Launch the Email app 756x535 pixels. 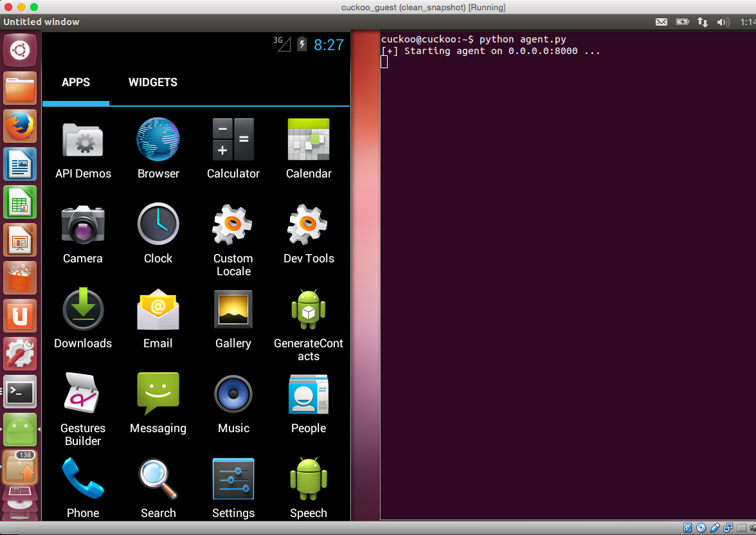pyautogui.click(x=158, y=319)
